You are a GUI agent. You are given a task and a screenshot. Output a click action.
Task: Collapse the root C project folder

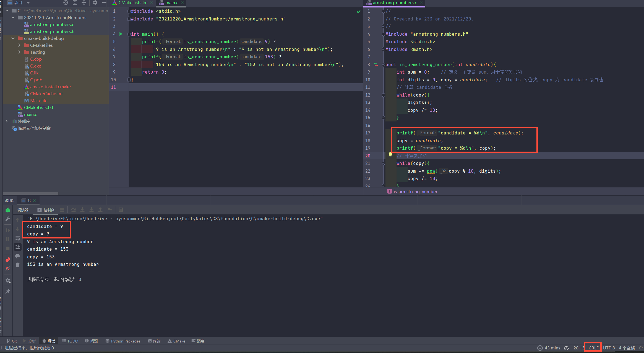[x=7, y=11]
